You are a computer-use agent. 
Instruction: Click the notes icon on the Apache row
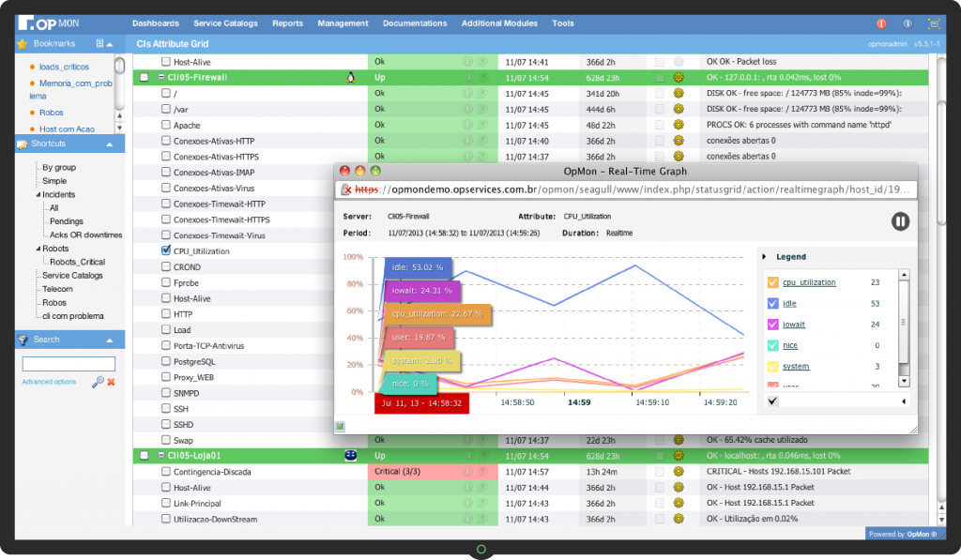click(660, 125)
